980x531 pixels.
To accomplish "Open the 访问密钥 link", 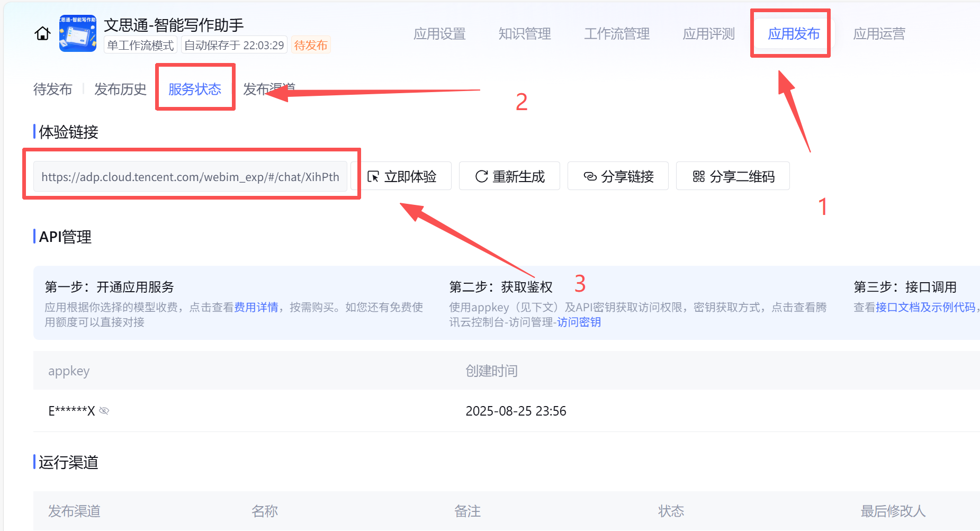I will point(579,322).
